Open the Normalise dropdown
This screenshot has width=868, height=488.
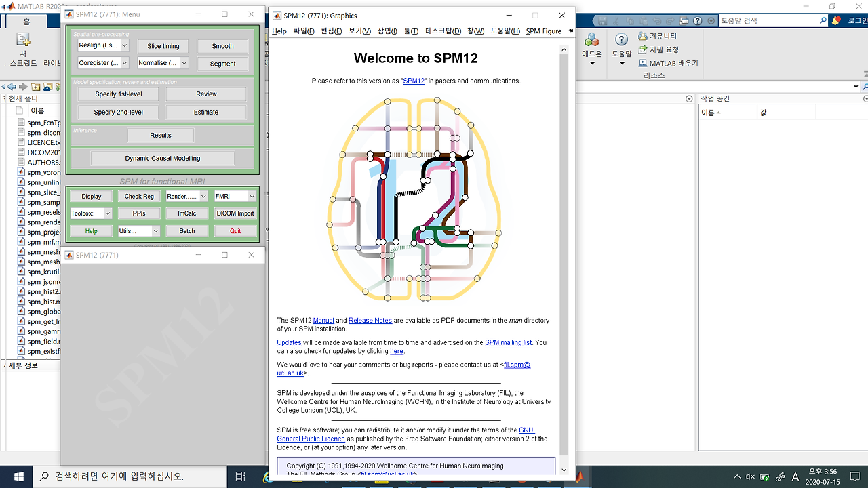[x=163, y=62]
